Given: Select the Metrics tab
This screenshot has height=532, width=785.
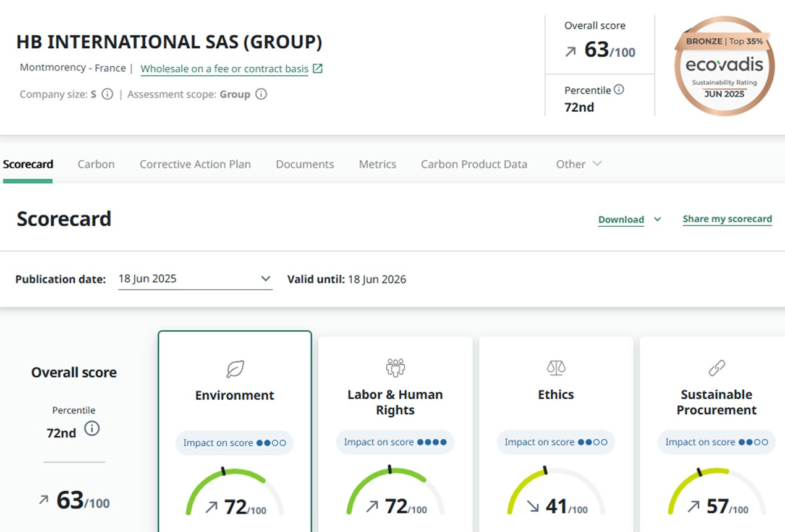Looking at the screenshot, I should 378,164.
